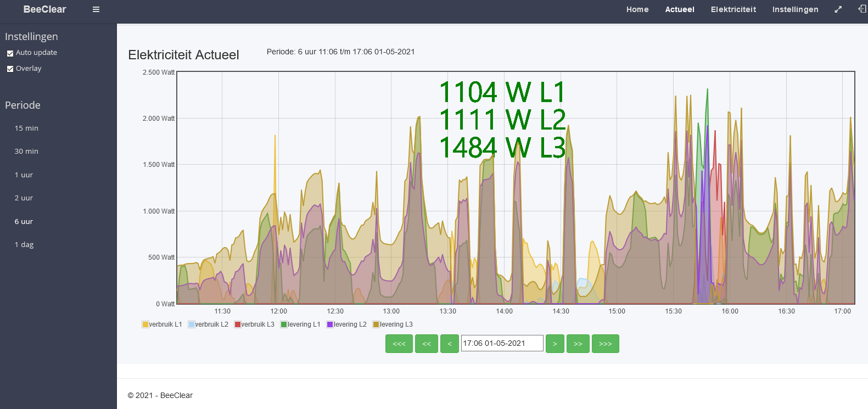Choose the 1 uur period
Viewport: 868px width, 409px height.
click(x=24, y=175)
